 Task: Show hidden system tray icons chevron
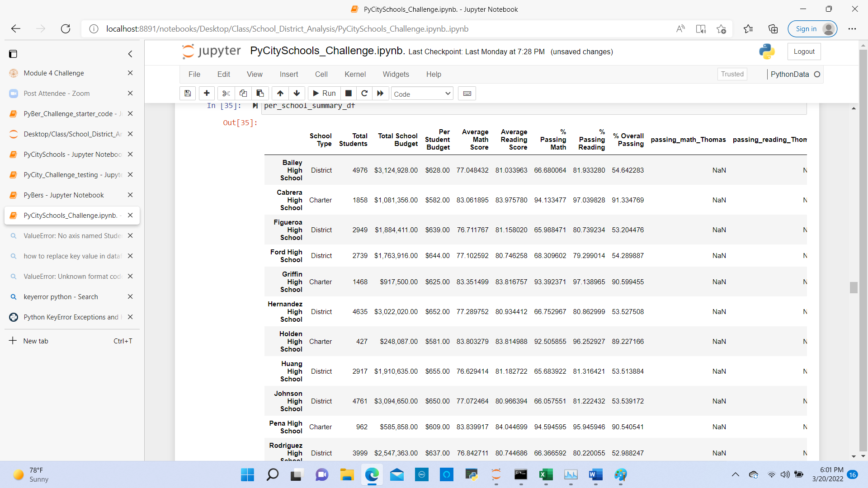coord(736,474)
